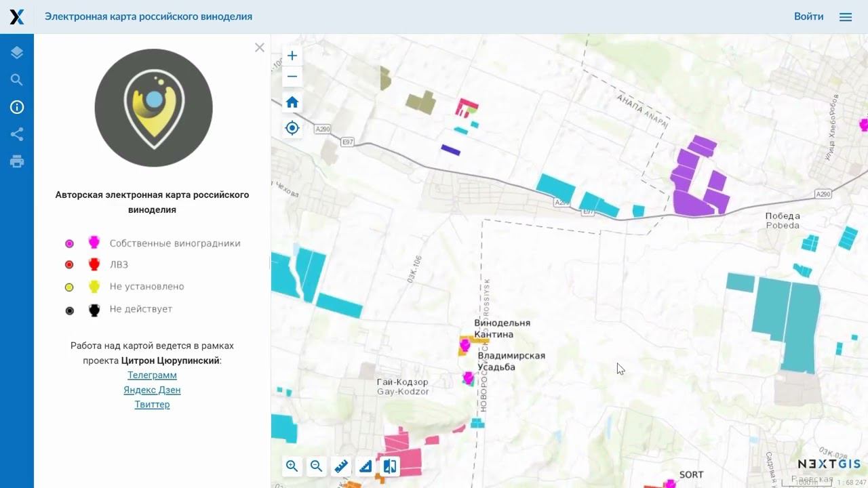
Task: Click the purple vineyard polygons near Победа
Action: coord(698,178)
